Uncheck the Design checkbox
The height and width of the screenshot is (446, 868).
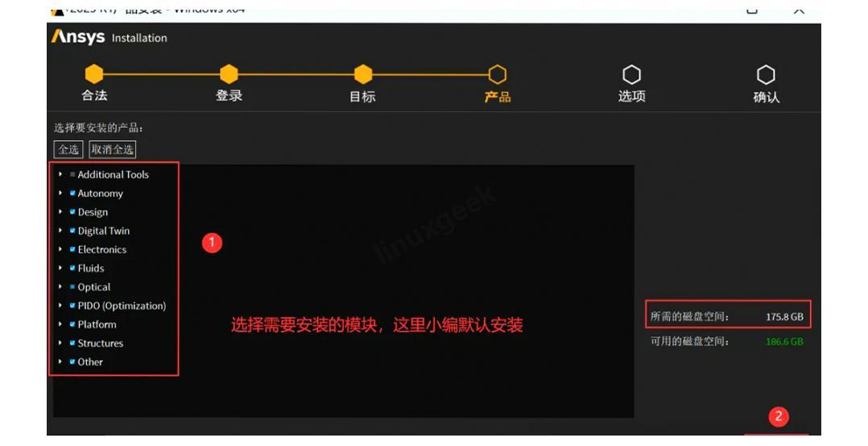[72, 212]
